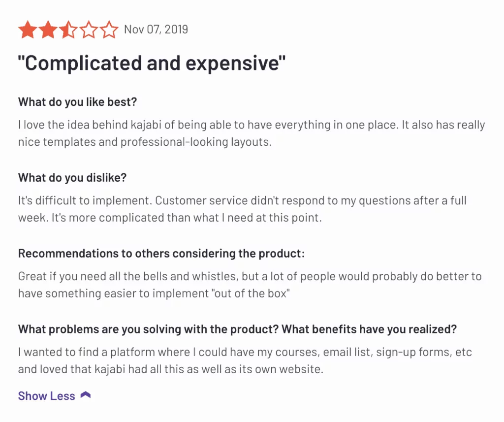The height and width of the screenshot is (422, 504).
Task: Click the second filled rating star
Action: click(x=48, y=30)
